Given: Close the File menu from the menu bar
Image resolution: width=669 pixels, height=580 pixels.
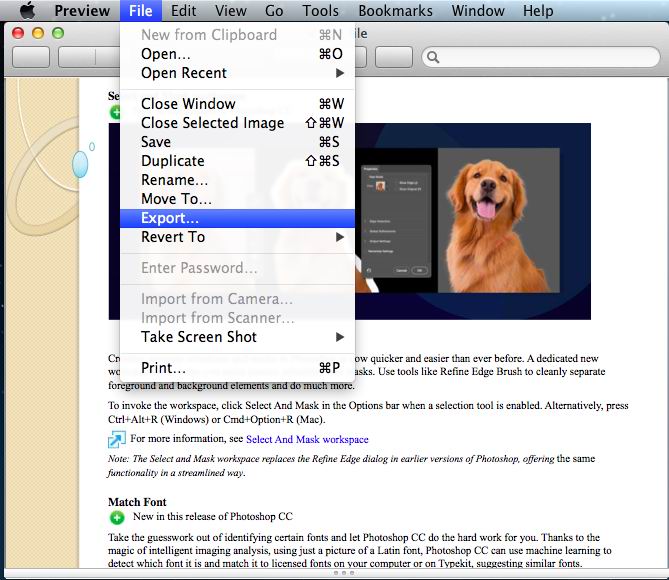Looking at the screenshot, I should click(x=140, y=11).
